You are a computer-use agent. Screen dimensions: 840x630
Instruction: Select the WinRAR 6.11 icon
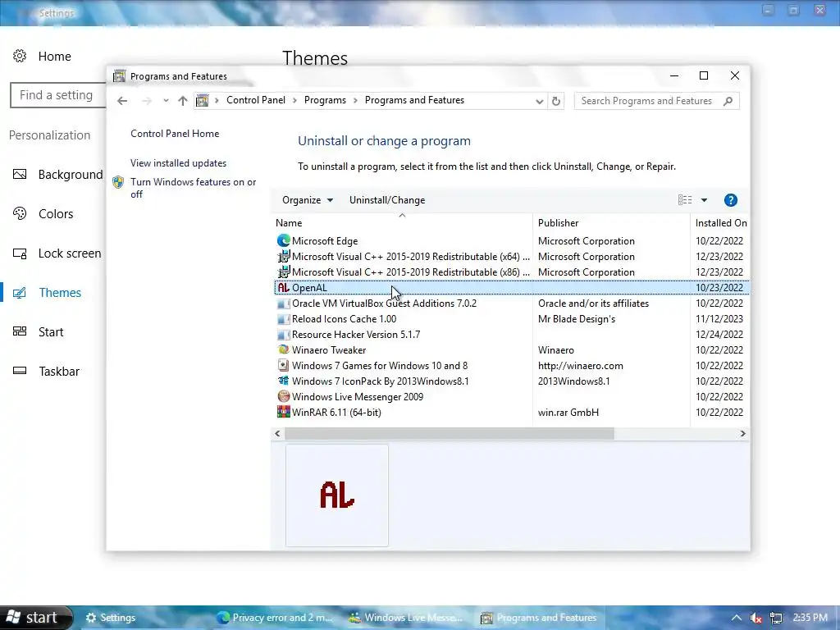click(x=283, y=412)
